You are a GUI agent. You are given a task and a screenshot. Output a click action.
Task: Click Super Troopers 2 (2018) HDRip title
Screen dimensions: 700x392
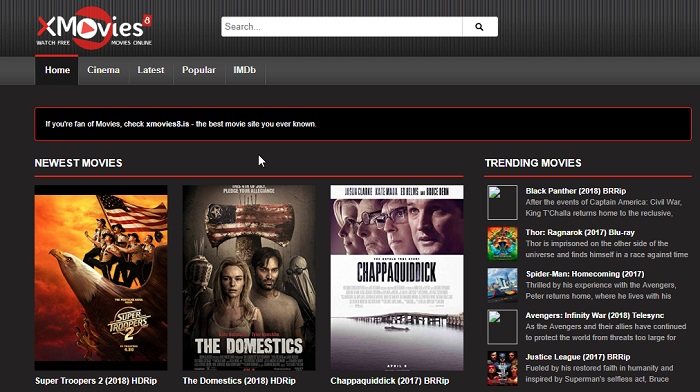pos(96,381)
